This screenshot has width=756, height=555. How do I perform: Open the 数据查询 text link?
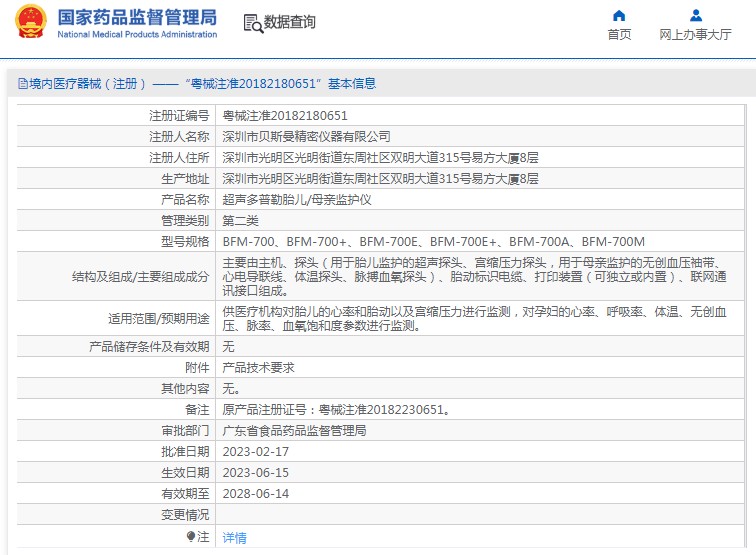coord(289,22)
